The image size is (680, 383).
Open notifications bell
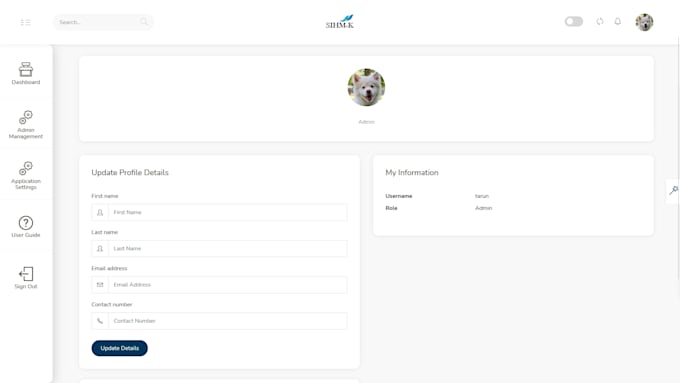coord(618,21)
